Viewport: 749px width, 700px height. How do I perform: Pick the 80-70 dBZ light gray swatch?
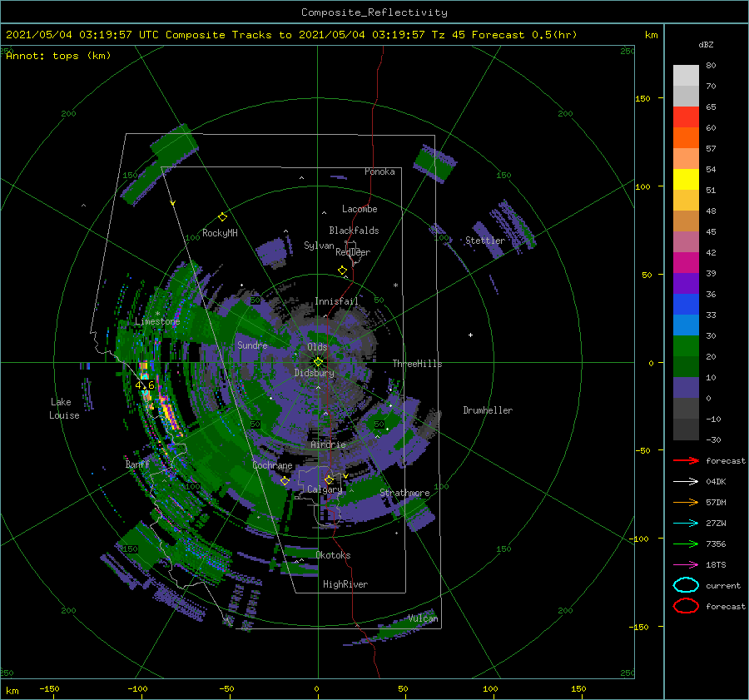point(686,76)
